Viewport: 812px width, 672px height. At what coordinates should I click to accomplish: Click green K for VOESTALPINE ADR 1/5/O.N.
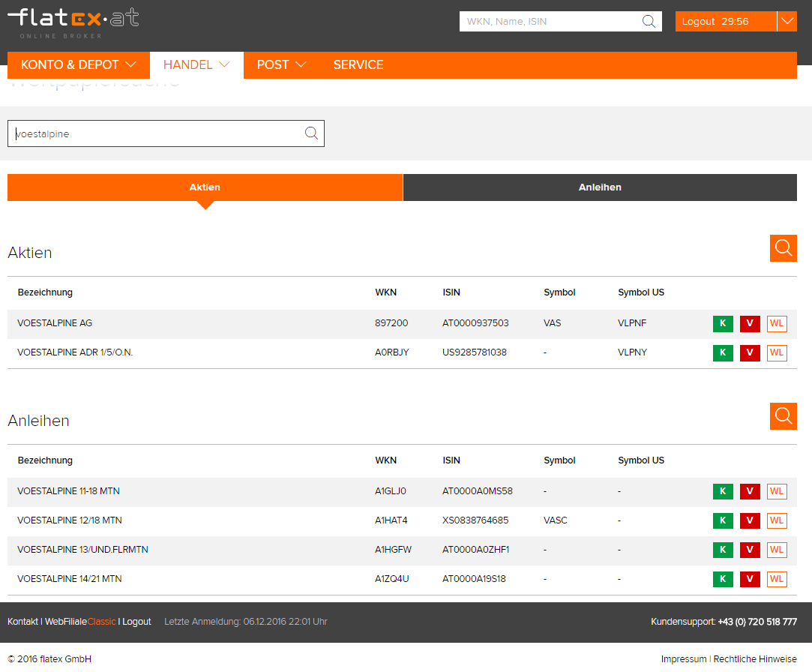click(x=723, y=352)
